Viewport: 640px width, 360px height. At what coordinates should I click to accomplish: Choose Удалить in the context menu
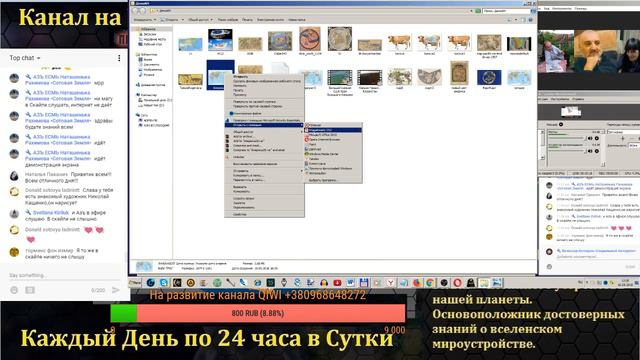point(264,203)
